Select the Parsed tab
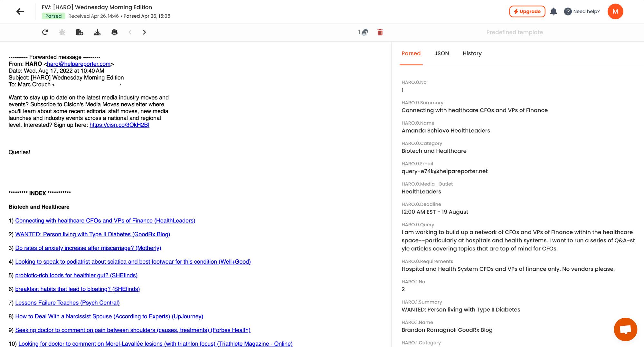Viewport: 644px width, 347px height. coord(411,53)
